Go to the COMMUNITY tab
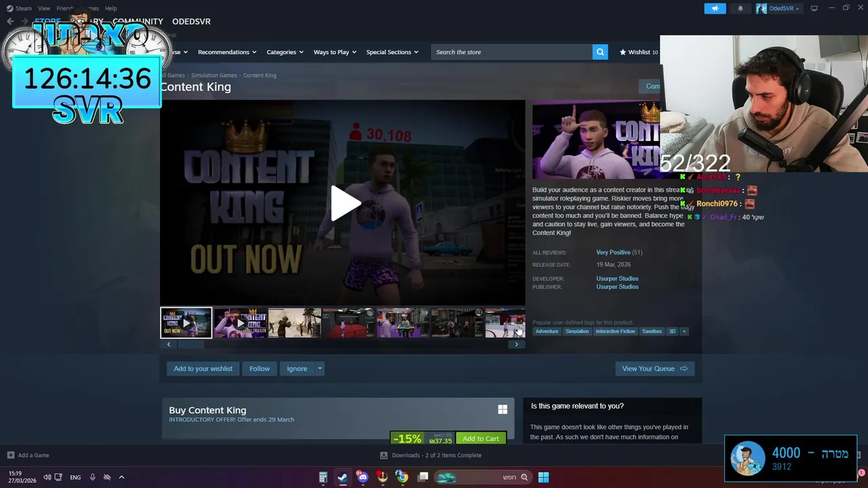The height and width of the screenshot is (488, 868). pyautogui.click(x=138, y=22)
